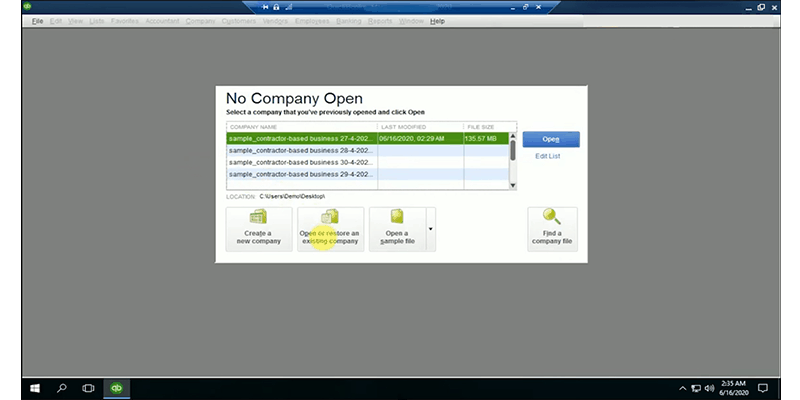Viewport: 800px width, 400px height.
Task: Select the sample_contractor-based business 30-4-202 row
Action: 367,162
